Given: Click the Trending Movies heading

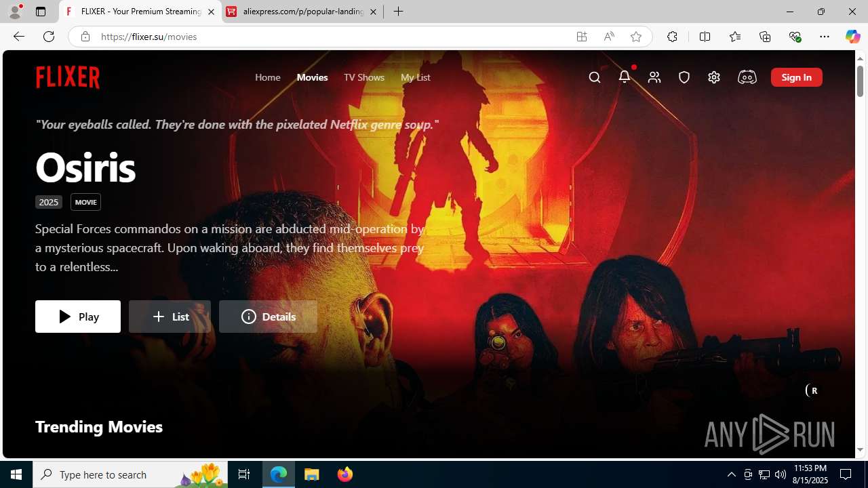Looking at the screenshot, I should (99, 426).
